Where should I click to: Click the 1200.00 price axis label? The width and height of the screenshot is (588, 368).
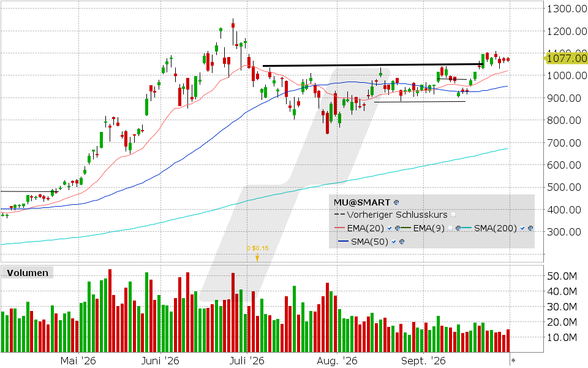pos(567,31)
